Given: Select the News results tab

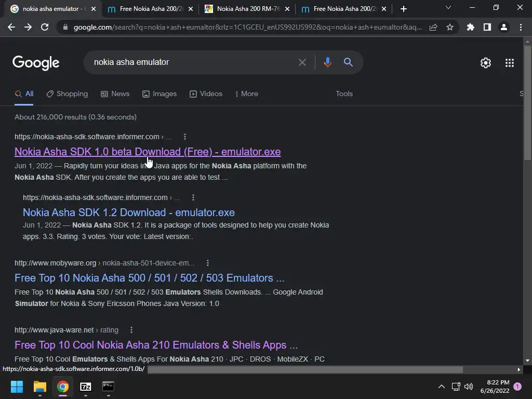Looking at the screenshot, I should pos(115,94).
